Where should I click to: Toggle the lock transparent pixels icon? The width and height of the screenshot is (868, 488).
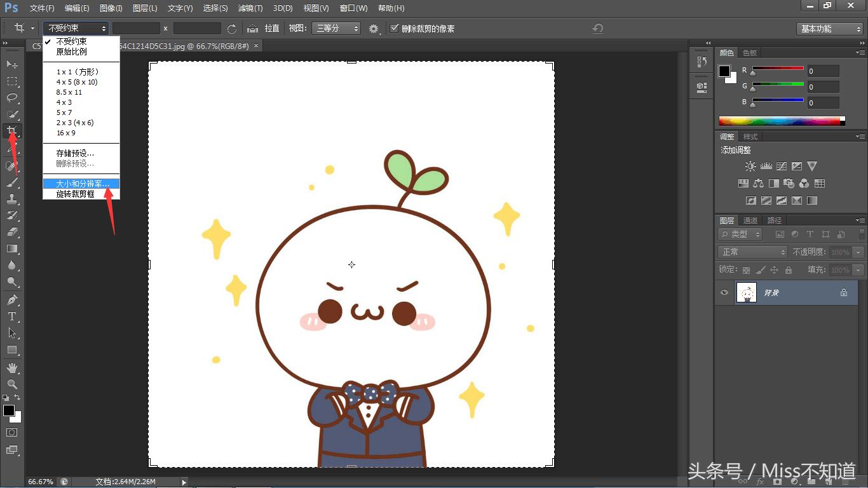(746, 270)
